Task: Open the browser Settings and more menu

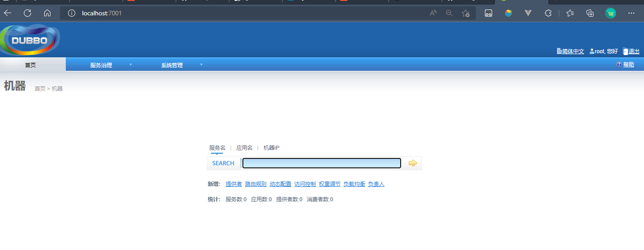Action: 631,13
